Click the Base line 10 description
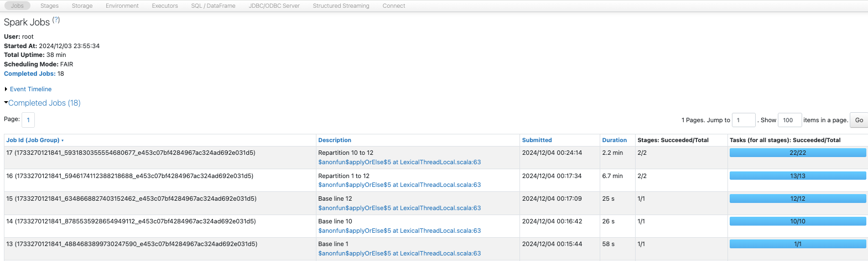Viewport: 868px width, 261px height. [335, 221]
